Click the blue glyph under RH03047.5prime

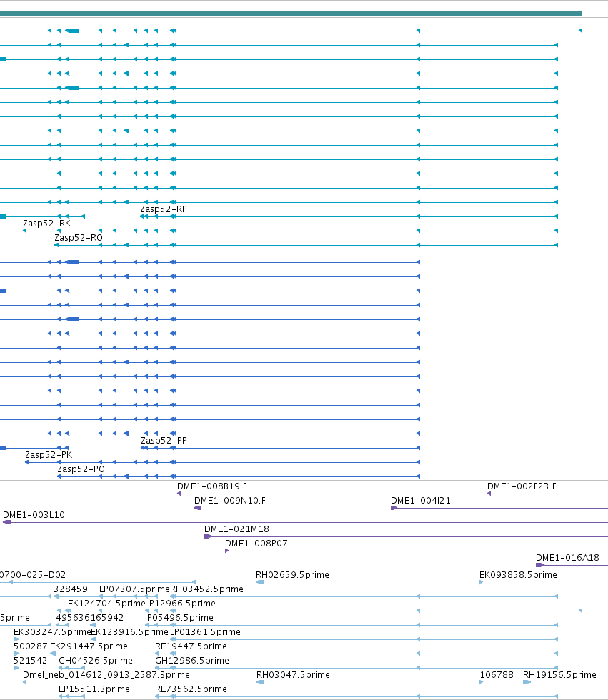pyautogui.click(x=260, y=682)
